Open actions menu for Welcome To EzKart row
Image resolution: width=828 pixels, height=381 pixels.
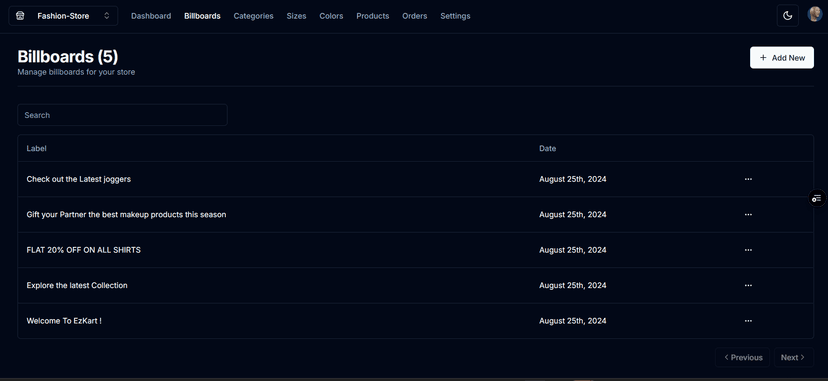pyautogui.click(x=748, y=320)
